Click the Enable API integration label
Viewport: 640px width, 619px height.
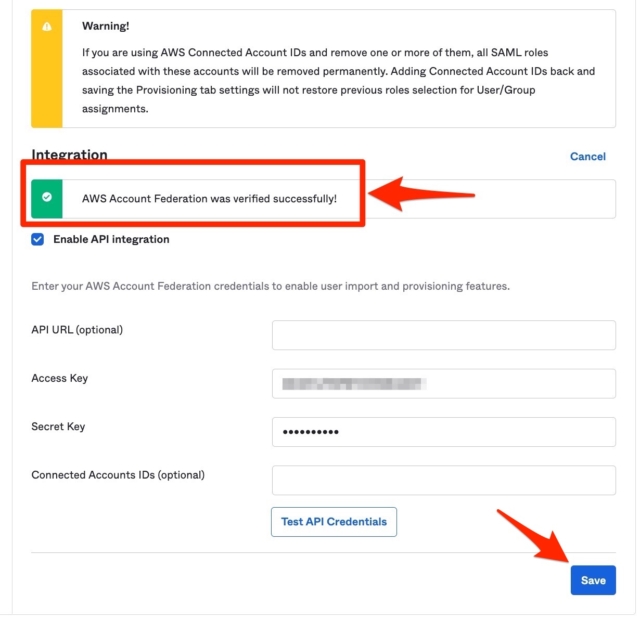(x=111, y=240)
